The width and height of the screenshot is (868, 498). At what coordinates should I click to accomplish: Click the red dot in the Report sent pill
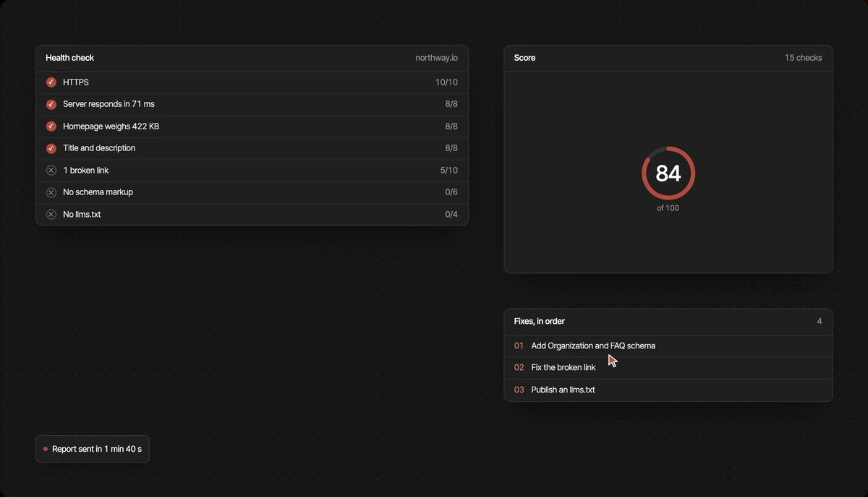click(46, 449)
